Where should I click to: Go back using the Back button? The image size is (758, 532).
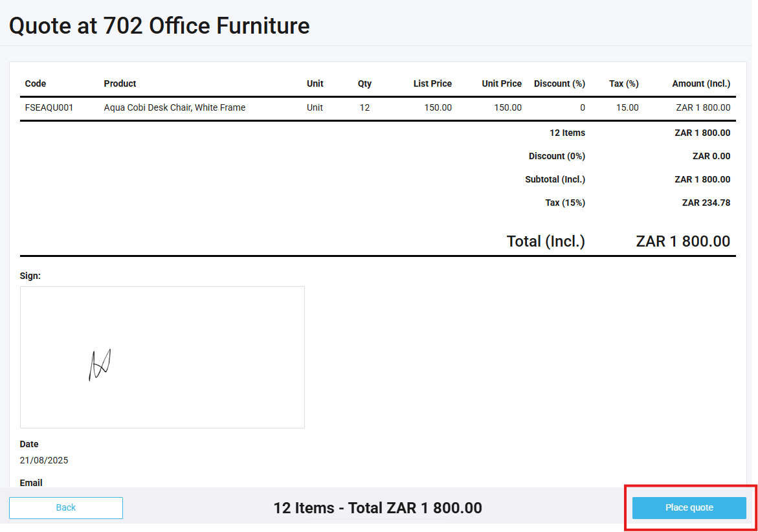[x=66, y=508]
